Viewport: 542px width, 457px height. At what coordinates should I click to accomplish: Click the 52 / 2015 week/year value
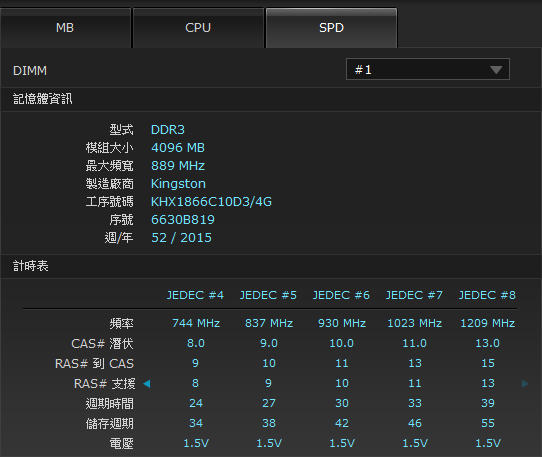coord(181,238)
